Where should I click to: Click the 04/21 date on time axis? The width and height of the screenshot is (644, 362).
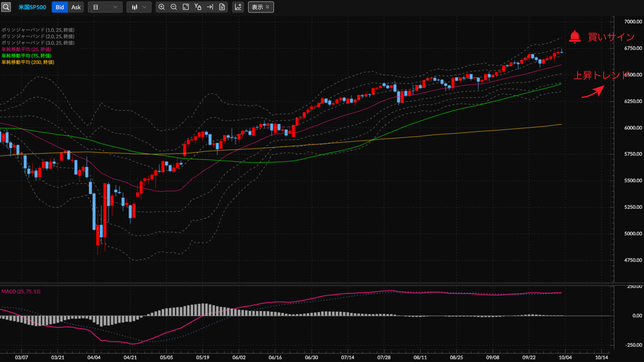coord(130,356)
